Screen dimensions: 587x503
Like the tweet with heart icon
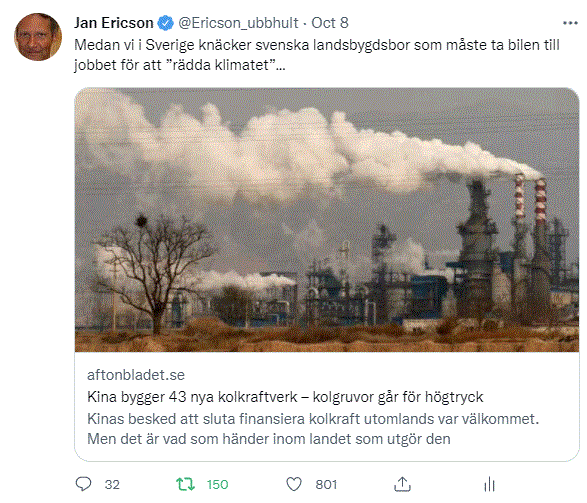294,484
